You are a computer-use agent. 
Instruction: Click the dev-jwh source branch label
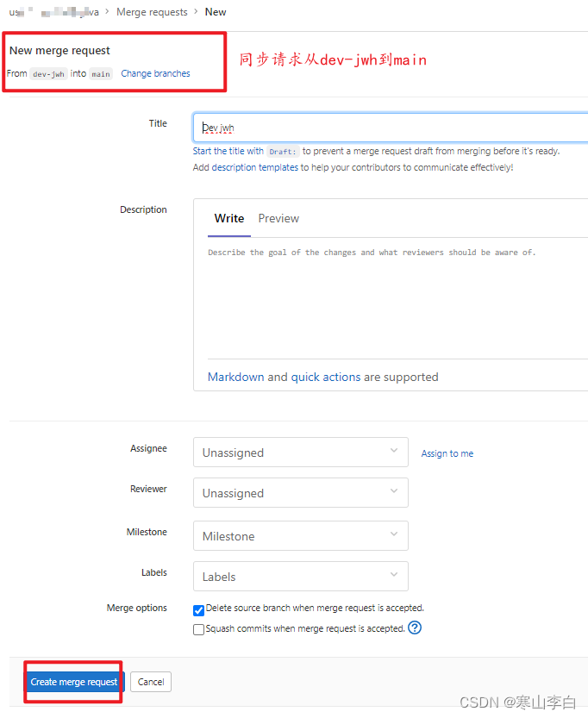click(48, 74)
